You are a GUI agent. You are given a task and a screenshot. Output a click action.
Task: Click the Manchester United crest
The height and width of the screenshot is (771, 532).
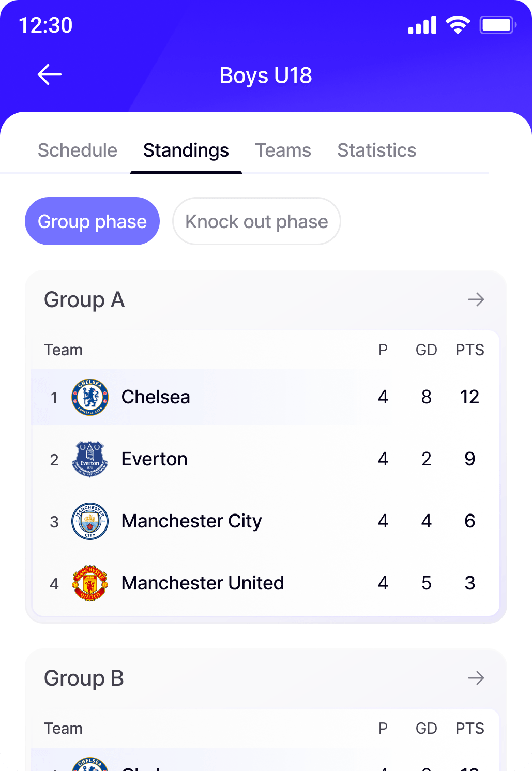[90, 583]
